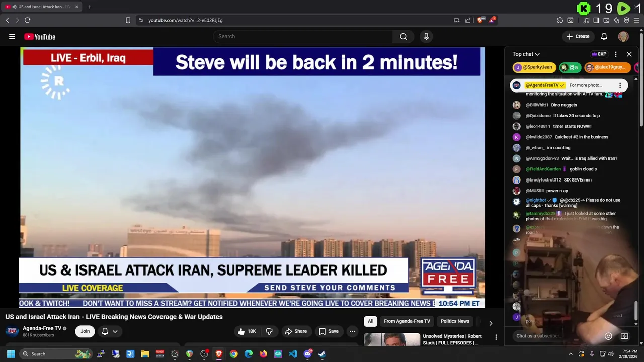Open browser main hamburger menu
The image size is (644, 362).
point(636,20)
